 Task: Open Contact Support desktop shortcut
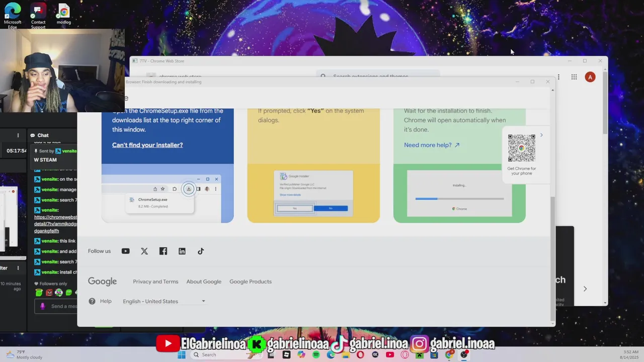tap(38, 15)
